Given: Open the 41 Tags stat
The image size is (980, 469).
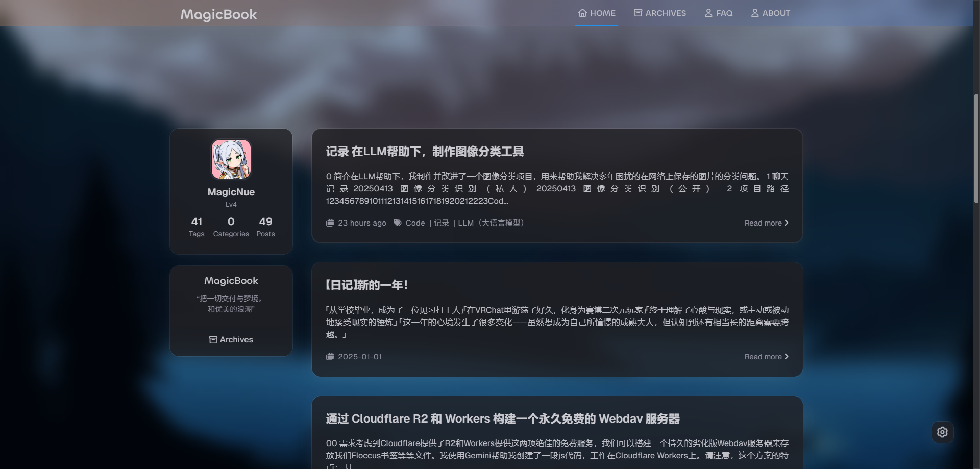Looking at the screenshot, I should (197, 227).
